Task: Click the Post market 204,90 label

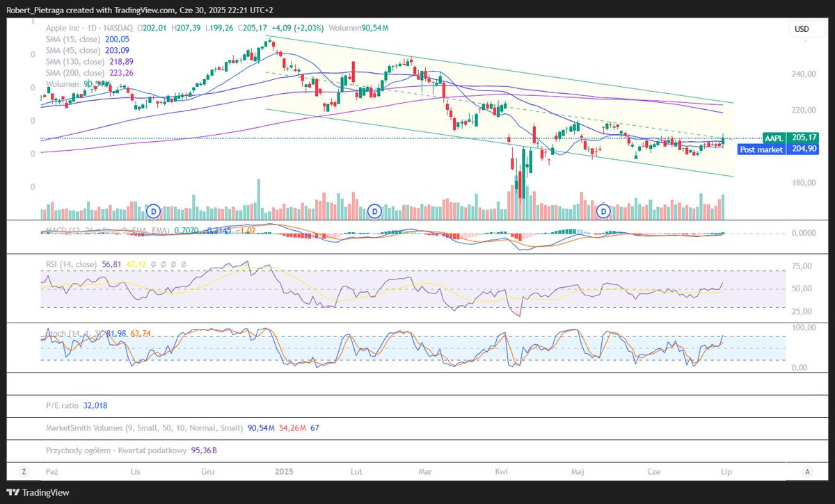Action: pos(779,149)
